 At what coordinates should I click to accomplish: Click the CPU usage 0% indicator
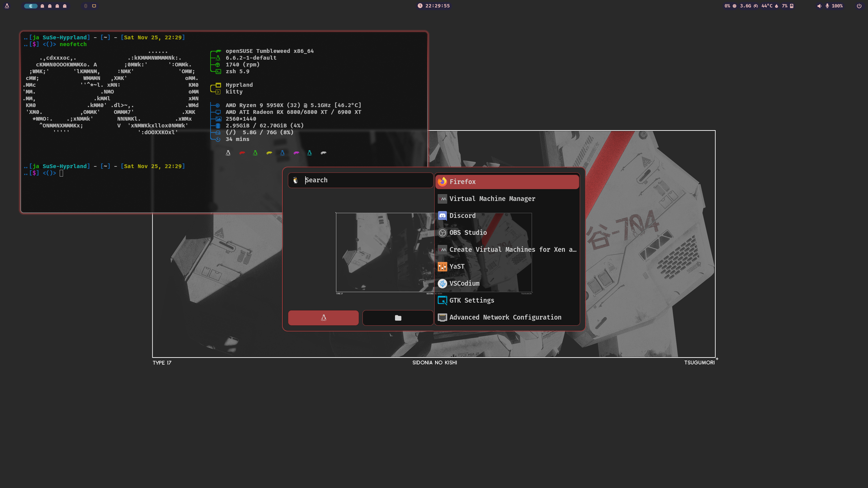click(730, 6)
